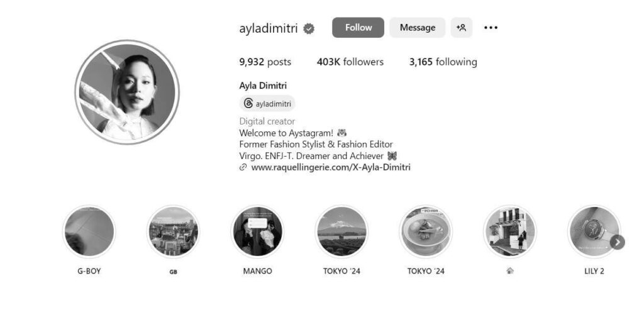Viewport: 644px width, 310px height.
Task: Click the verified badge next to ayladimitri
Action: click(x=309, y=29)
